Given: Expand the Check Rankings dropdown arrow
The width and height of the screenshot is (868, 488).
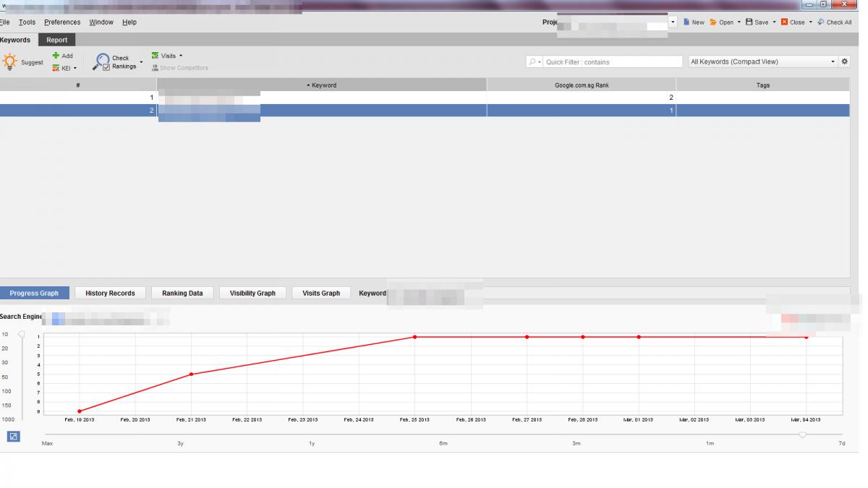Looking at the screenshot, I should (141, 62).
